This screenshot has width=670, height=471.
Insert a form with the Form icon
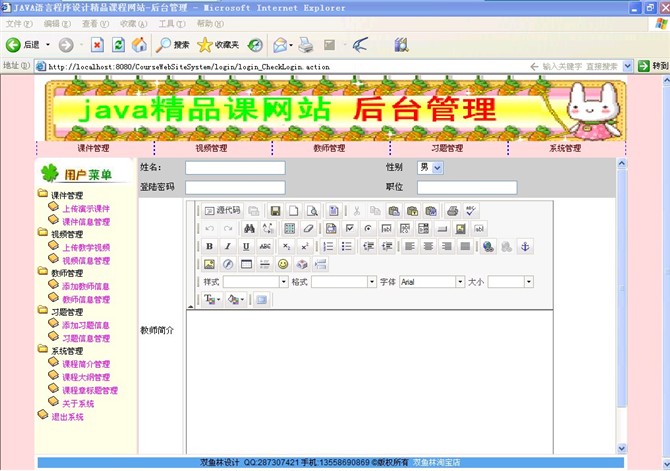point(331,229)
